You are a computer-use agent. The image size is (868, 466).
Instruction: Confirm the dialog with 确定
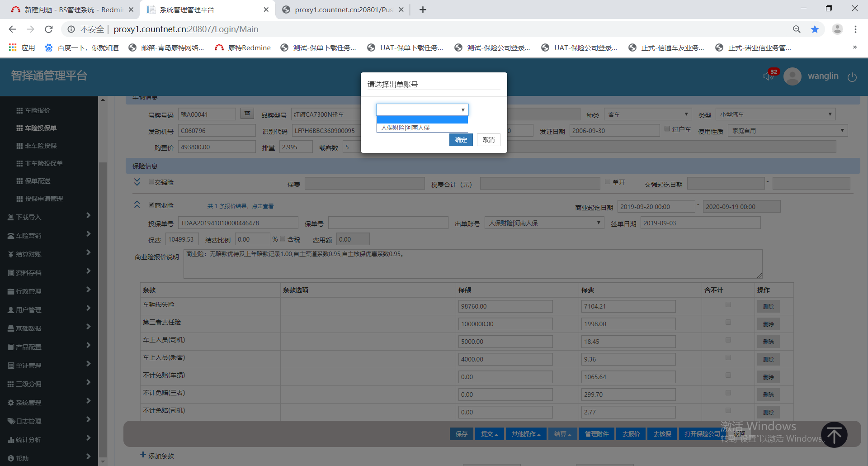(x=461, y=140)
